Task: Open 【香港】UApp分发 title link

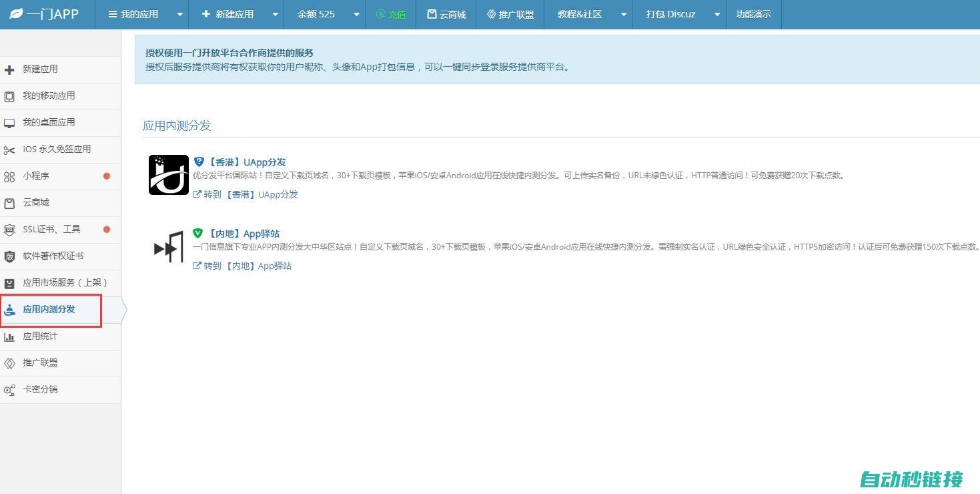Action: pyautogui.click(x=246, y=162)
